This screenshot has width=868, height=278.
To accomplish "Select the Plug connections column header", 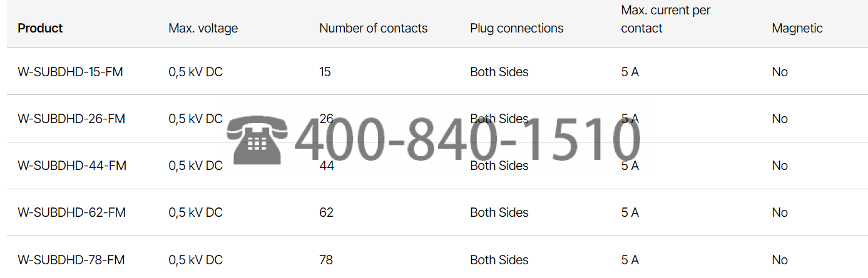I will point(517,28).
